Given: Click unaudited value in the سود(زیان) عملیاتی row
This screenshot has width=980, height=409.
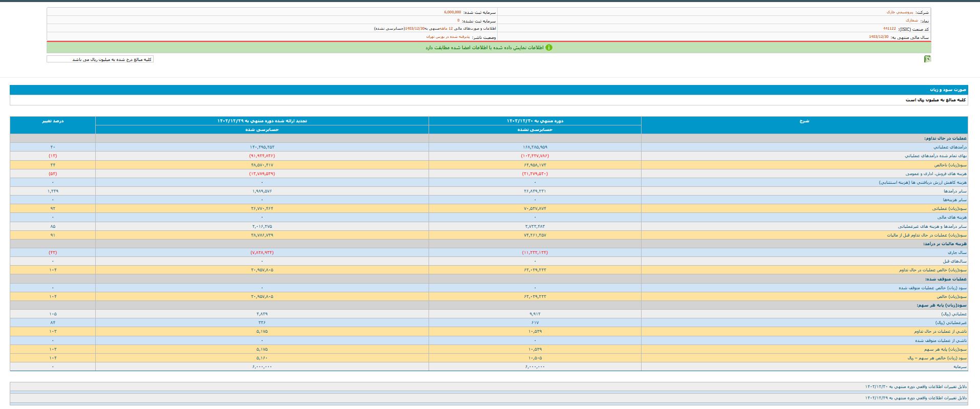Looking at the screenshot, I should (x=535, y=208).
